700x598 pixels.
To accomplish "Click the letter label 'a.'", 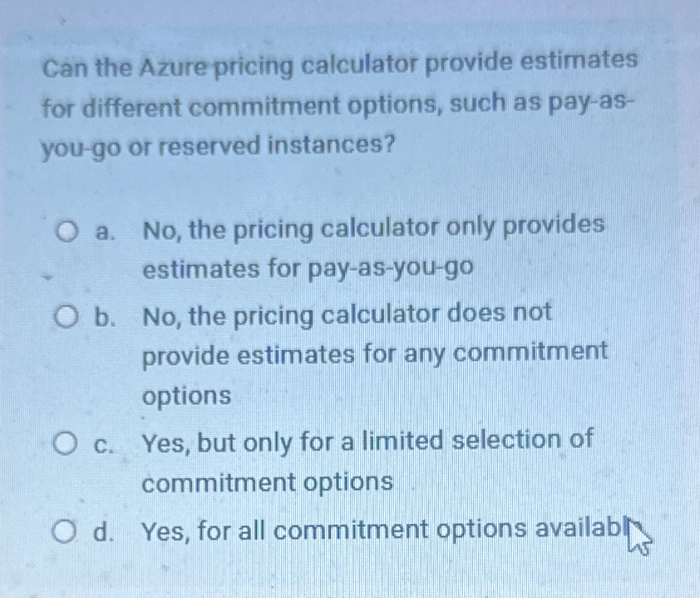I will [102, 231].
